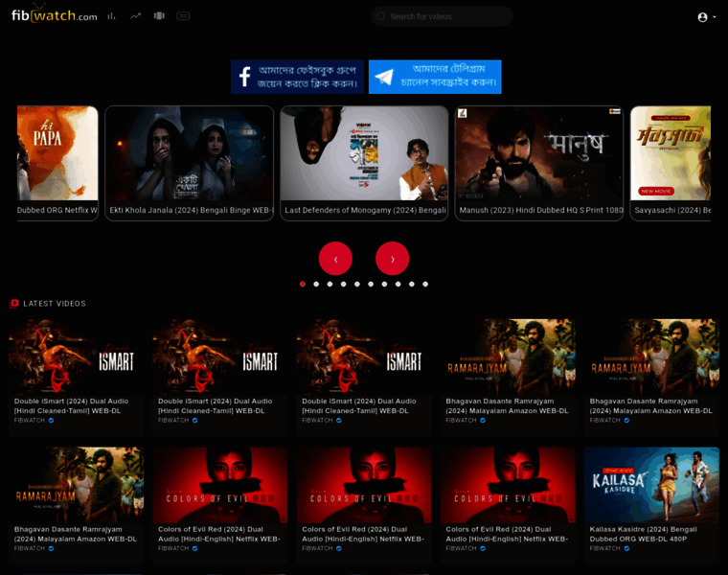Screen dimensions: 728x575
Task: Click the 'Dubbed ORG Netflix W' carousel title
Action: coord(57,211)
